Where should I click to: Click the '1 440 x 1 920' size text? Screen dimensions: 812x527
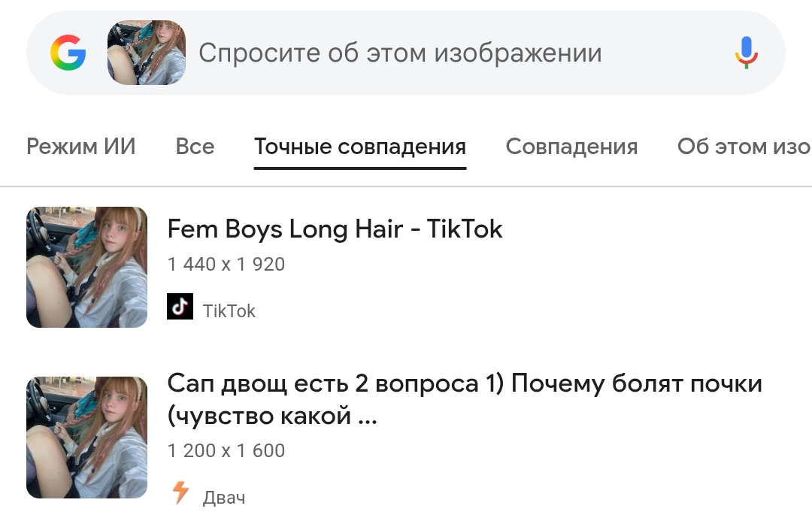[226, 265]
